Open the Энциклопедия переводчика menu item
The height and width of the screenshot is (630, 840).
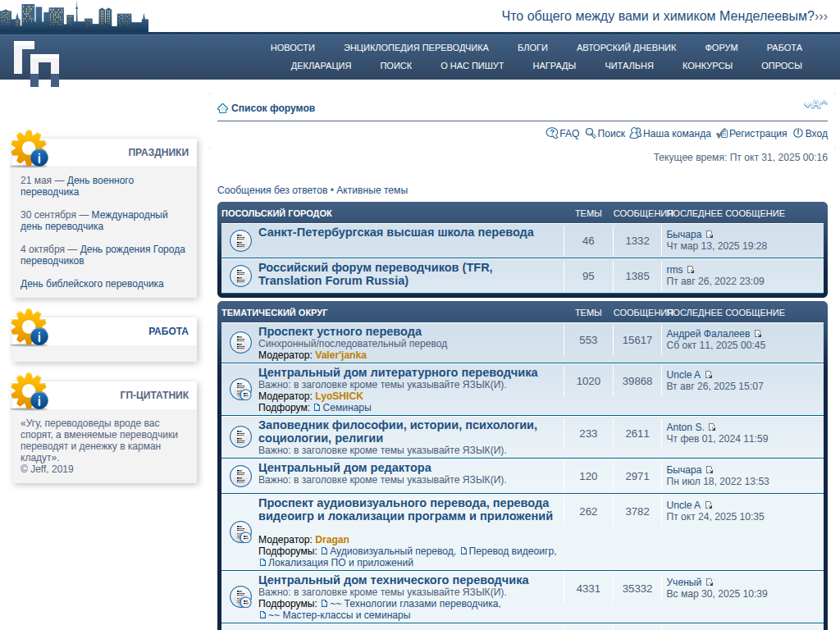[x=416, y=48]
